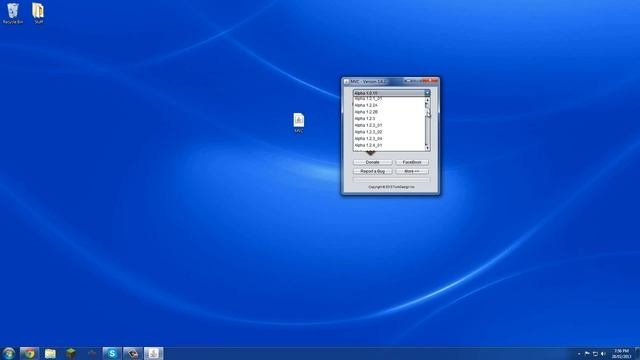Choose Alpha 1.2.3 in version list

coord(389,118)
